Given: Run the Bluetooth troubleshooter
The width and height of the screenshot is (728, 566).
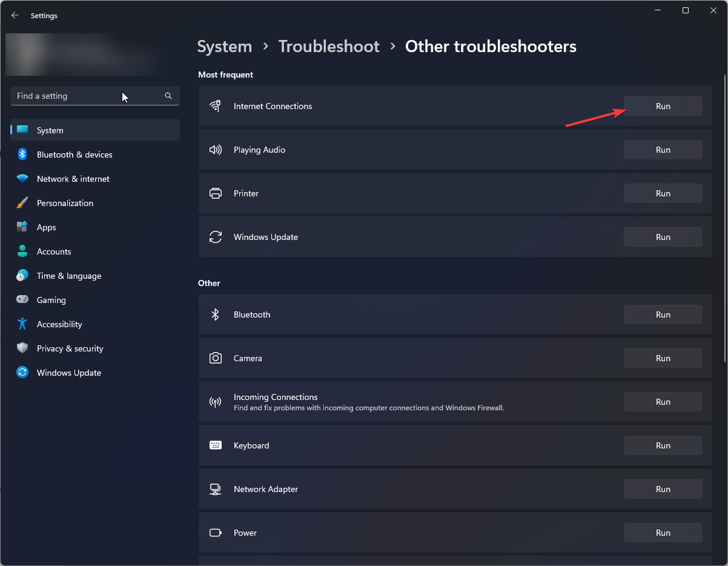Looking at the screenshot, I should [x=663, y=315].
